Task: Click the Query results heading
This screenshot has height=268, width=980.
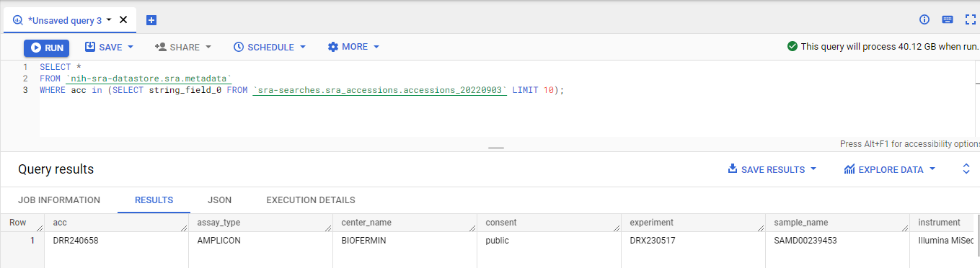Action: (x=56, y=170)
